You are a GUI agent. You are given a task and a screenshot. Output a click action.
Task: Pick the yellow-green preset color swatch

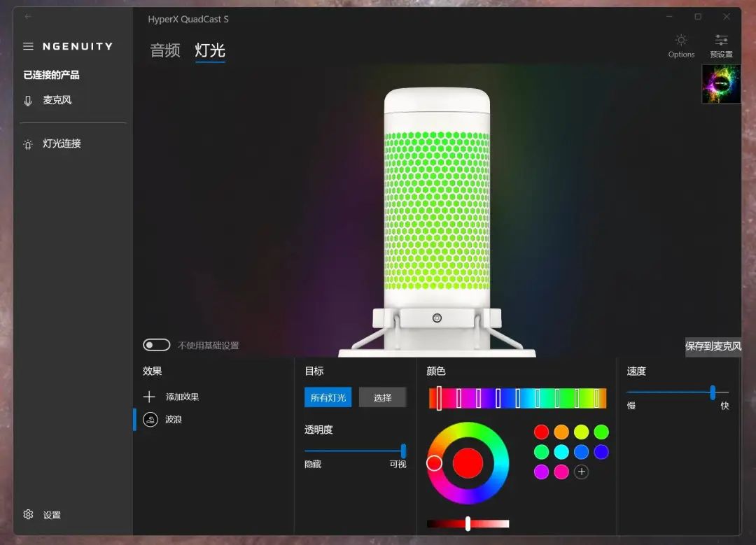click(x=582, y=432)
